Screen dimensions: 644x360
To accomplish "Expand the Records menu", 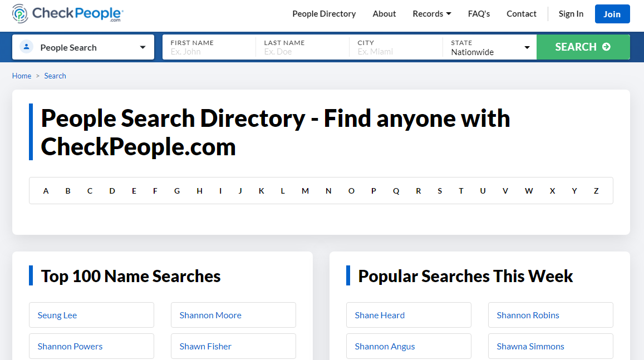I will click(432, 14).
